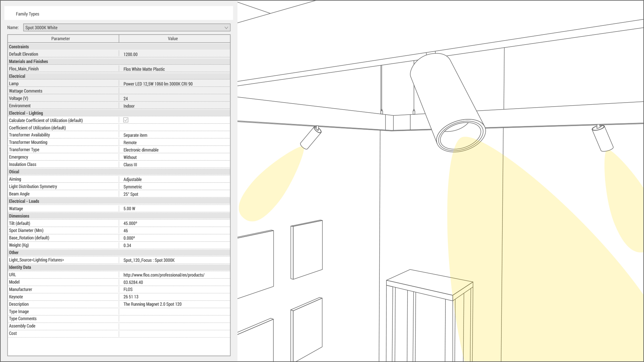Select the Light_Source Spot_120_Focus value
Screen dimensions: 644x362
149,260
